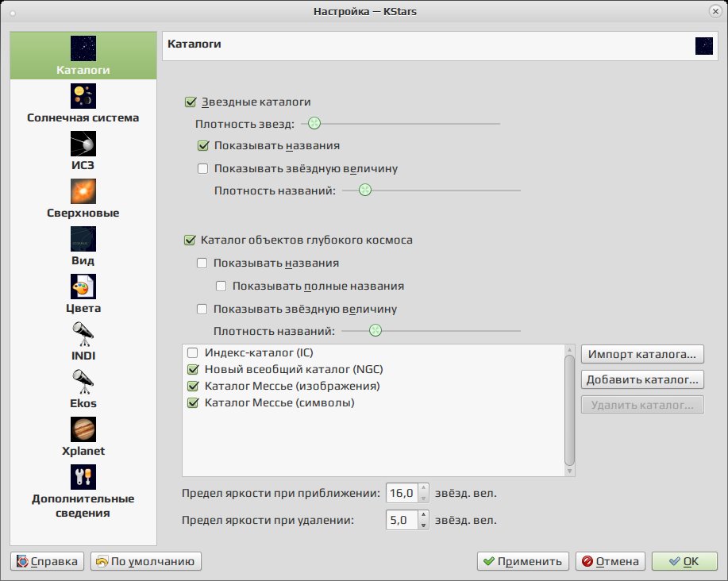Cancel with the Отмена button
Image resolution: width=728 pixels, height=581 pixels.
(611, 561)
